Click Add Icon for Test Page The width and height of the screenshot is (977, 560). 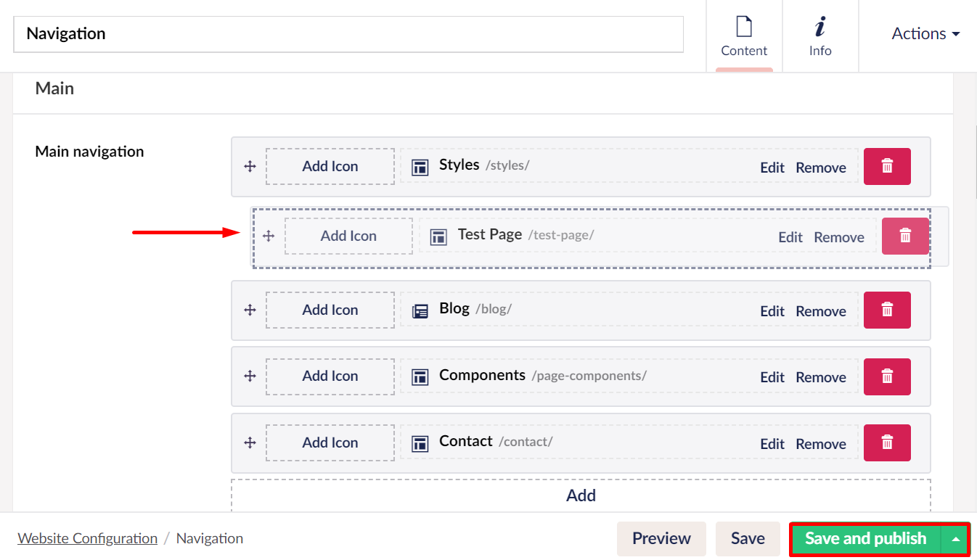point(348,236)
